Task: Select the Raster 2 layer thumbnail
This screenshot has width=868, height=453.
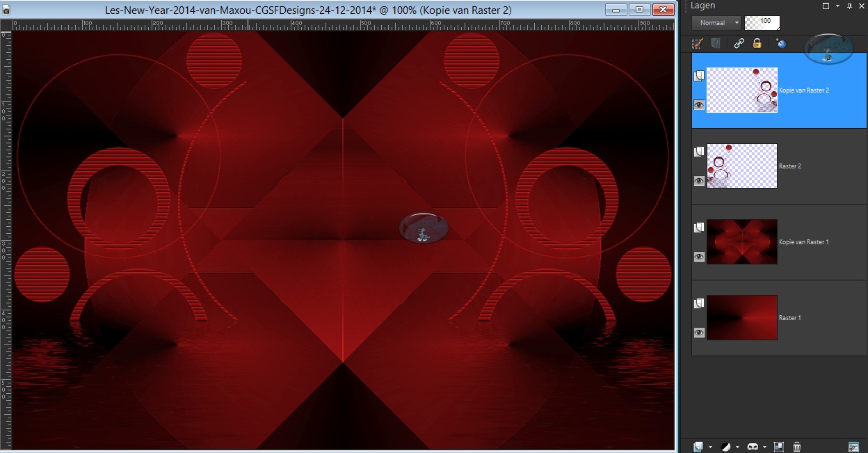Action: pyautogui.click(x=742, y=166)
